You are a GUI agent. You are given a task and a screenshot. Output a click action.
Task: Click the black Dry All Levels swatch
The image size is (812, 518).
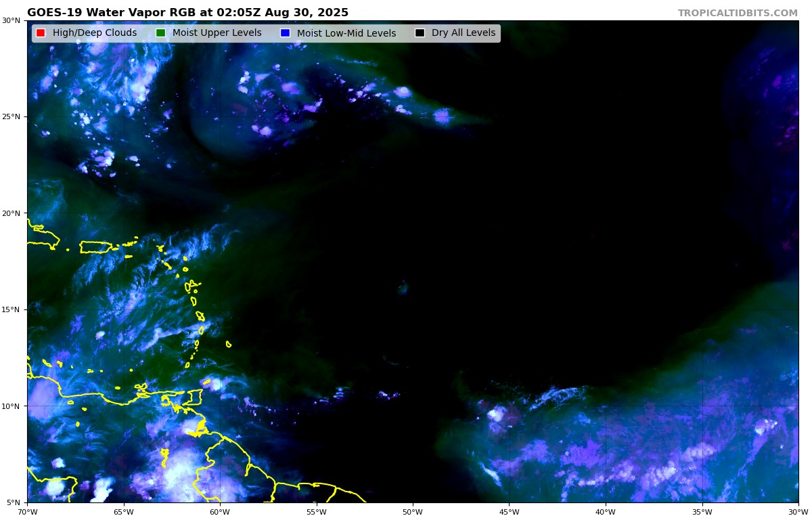click(x=420, y=33)
